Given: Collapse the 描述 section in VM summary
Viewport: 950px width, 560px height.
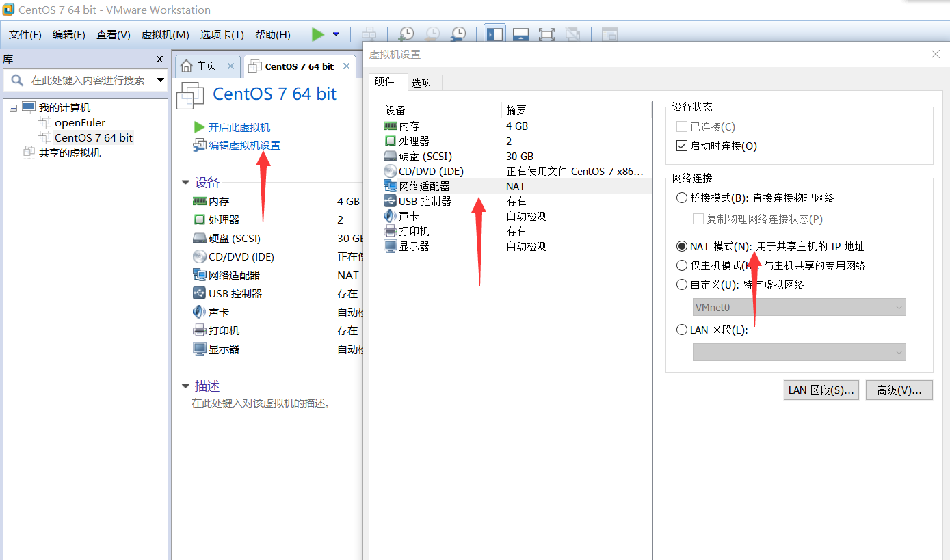Looking at the screenshot, I should point(185,386).
